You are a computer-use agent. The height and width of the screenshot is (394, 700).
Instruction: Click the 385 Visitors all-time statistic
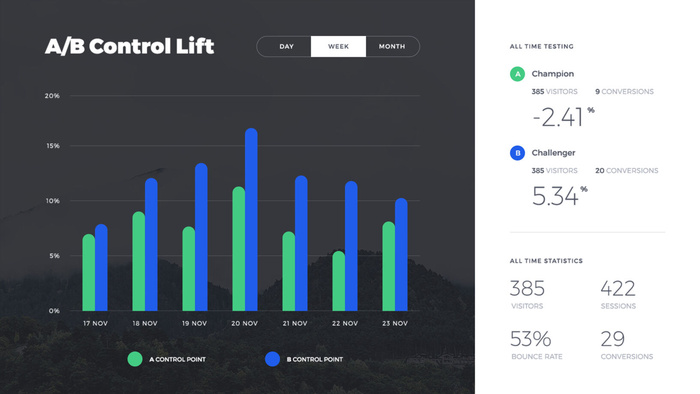coord(527,294)
